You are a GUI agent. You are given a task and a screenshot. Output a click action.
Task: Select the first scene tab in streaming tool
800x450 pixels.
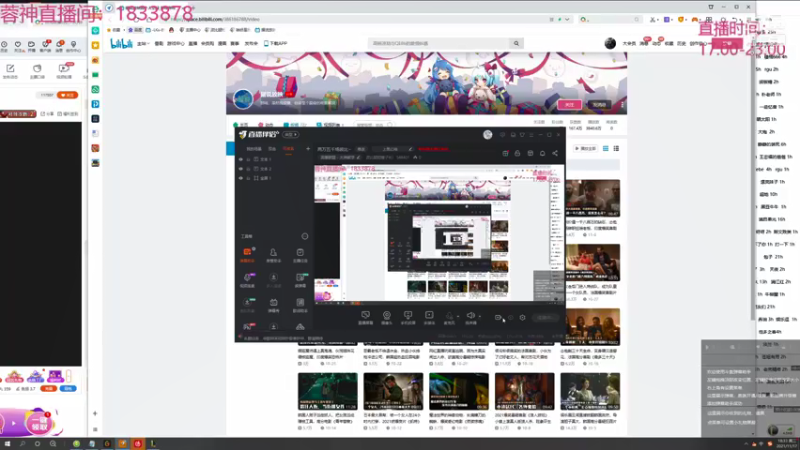(254, 148)
